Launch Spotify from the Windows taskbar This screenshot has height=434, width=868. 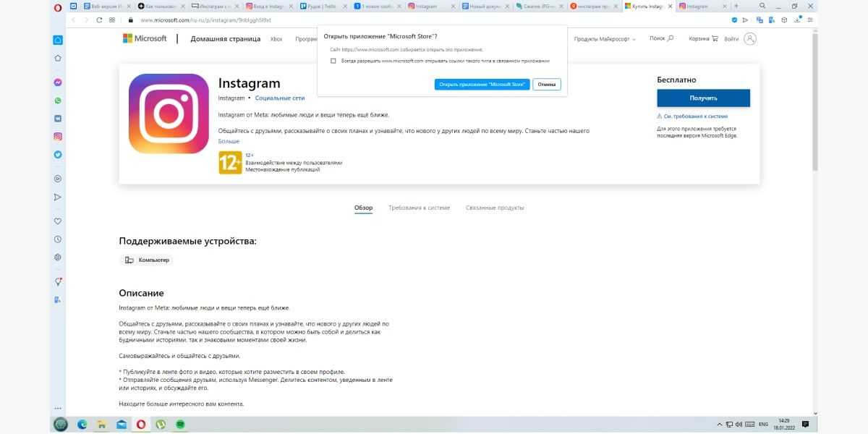(180, 424)
